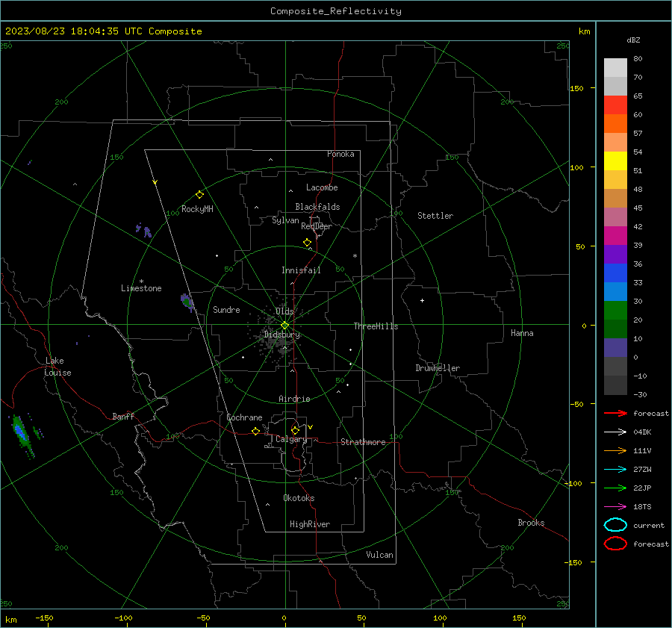Pick the purple 39-36 dBZ swatch
The height and width of the screenshot is (628, 672).
615,254
